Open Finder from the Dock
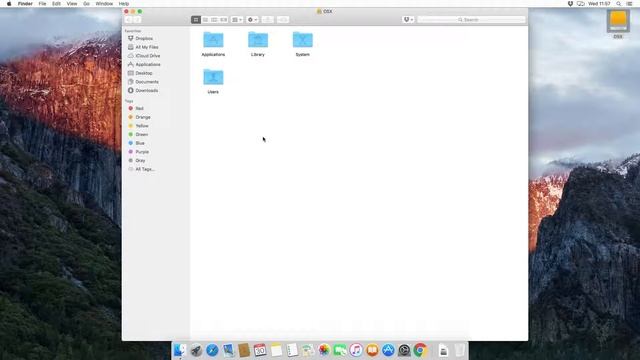 tap(180, 350)
